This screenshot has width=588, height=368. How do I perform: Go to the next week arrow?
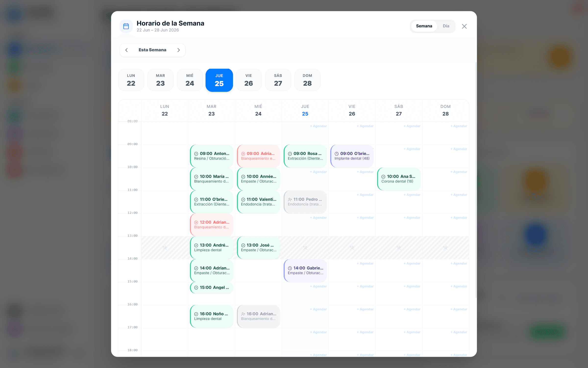click(179, 50)
